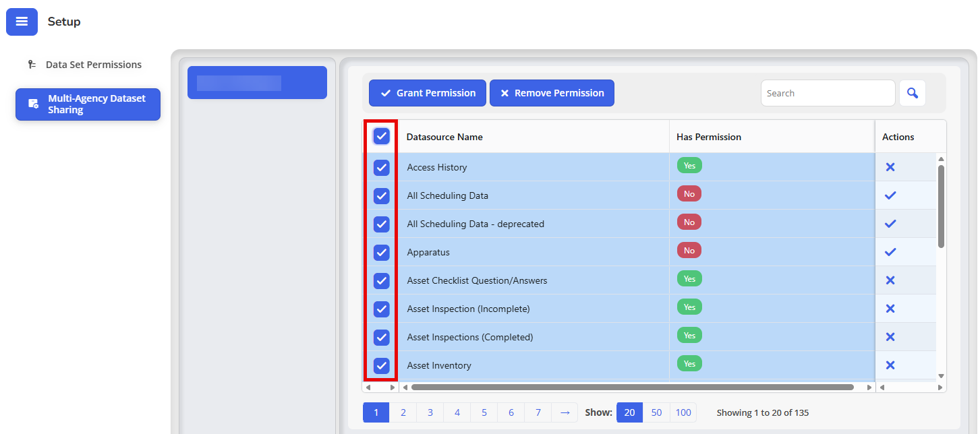The height and width of the screenshot is (434, 980).
Task: Click the Data Set Permissions sidebar icon
Action: point(32,65)
